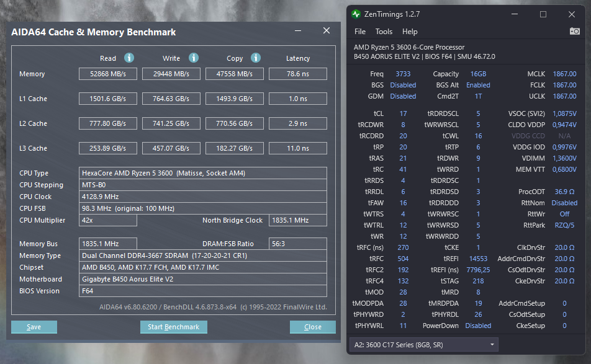
Task: Open the File menu in ZenTimings
Action: (x=360, y=32)
